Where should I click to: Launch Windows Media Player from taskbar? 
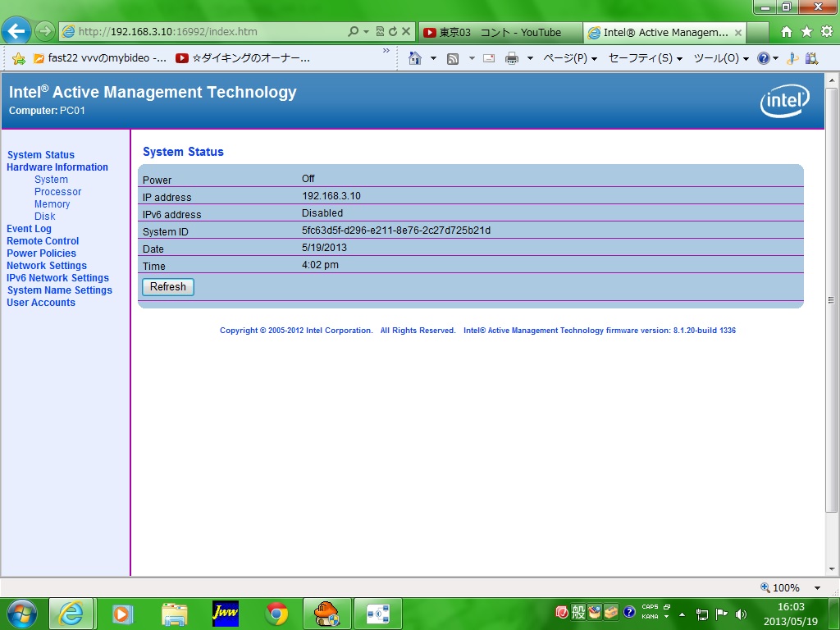tap(122, 614)
